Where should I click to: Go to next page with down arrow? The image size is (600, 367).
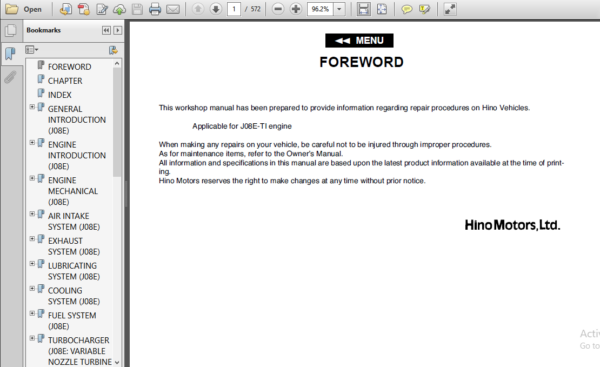(x=216, y=9)
